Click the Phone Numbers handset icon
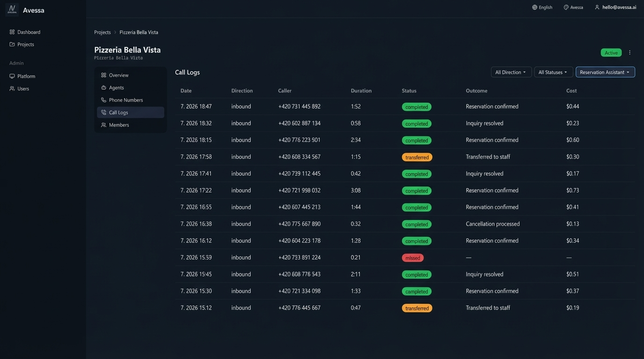 point(104,100)
